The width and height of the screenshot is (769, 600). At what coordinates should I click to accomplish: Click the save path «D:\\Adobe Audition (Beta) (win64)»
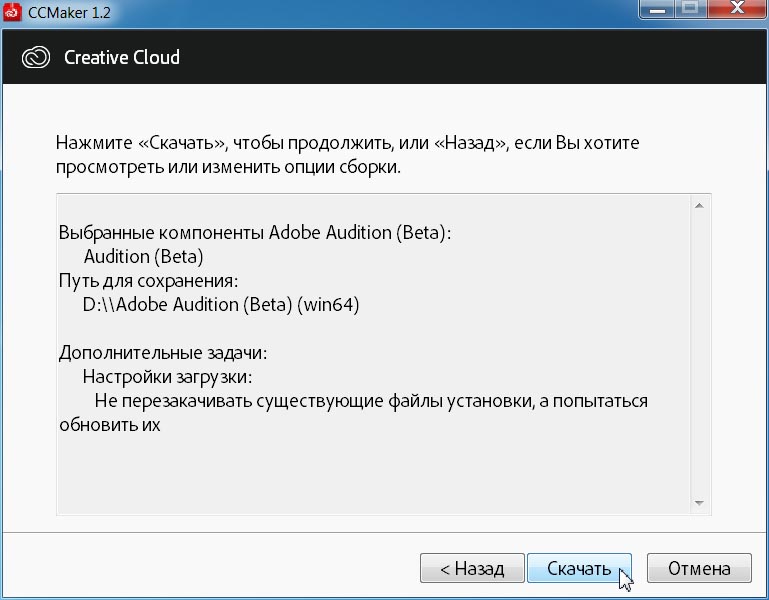pyautogui.click(x=220, y=304)
